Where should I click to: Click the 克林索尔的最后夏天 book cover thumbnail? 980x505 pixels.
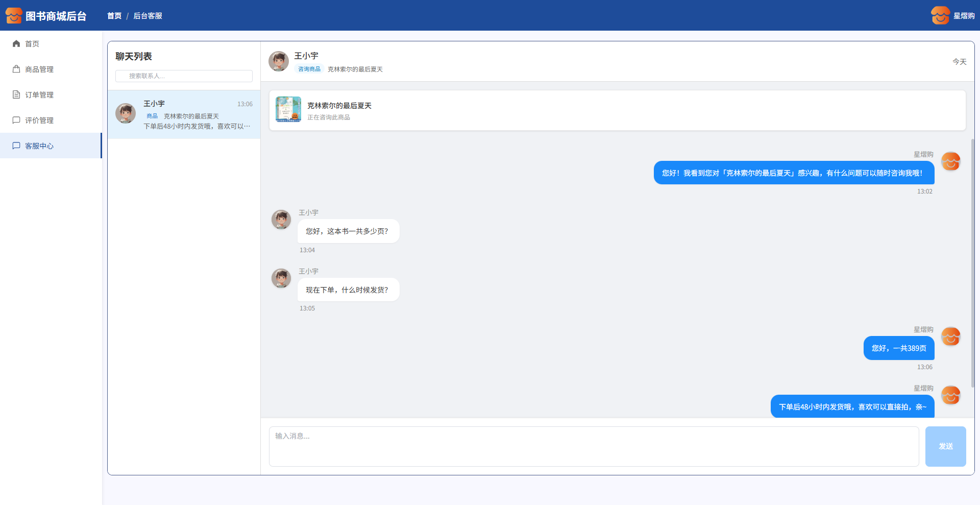pyautogui.click(x=288, y=110)
